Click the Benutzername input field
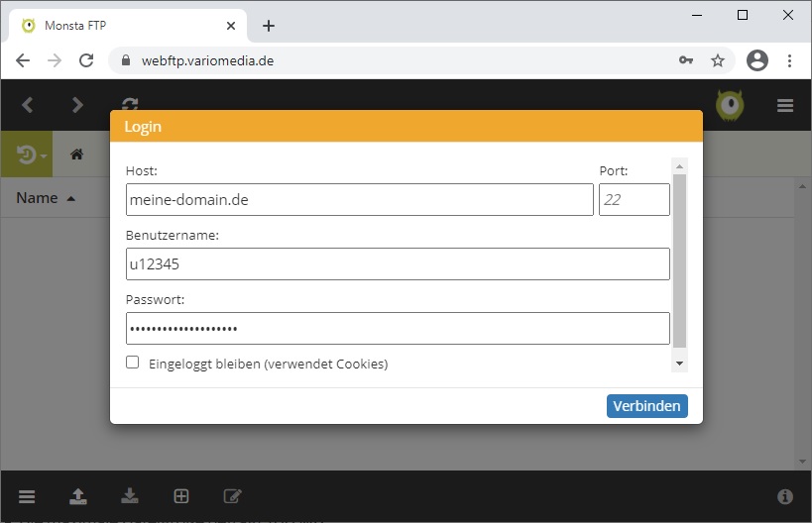This screenshot has width=812, height=523. point(397,264)
